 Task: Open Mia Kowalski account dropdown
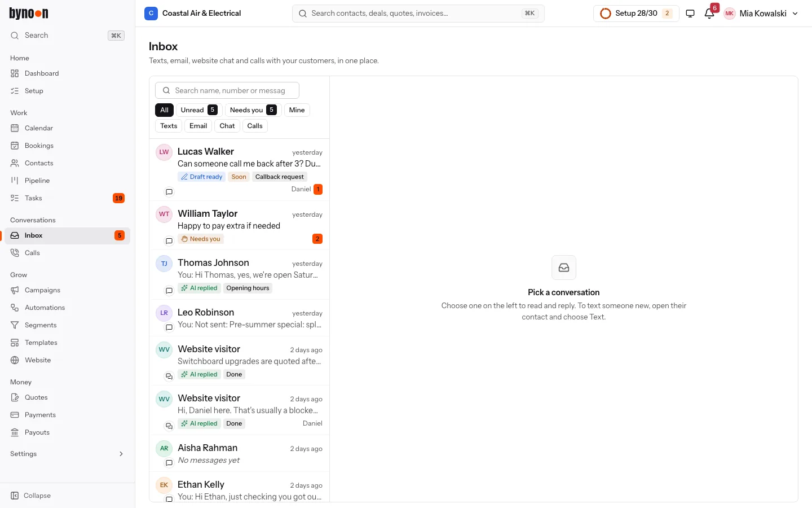pos(761,14)
